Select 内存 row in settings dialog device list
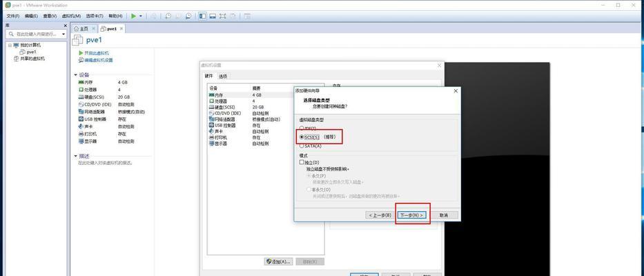 pos(251,95)
